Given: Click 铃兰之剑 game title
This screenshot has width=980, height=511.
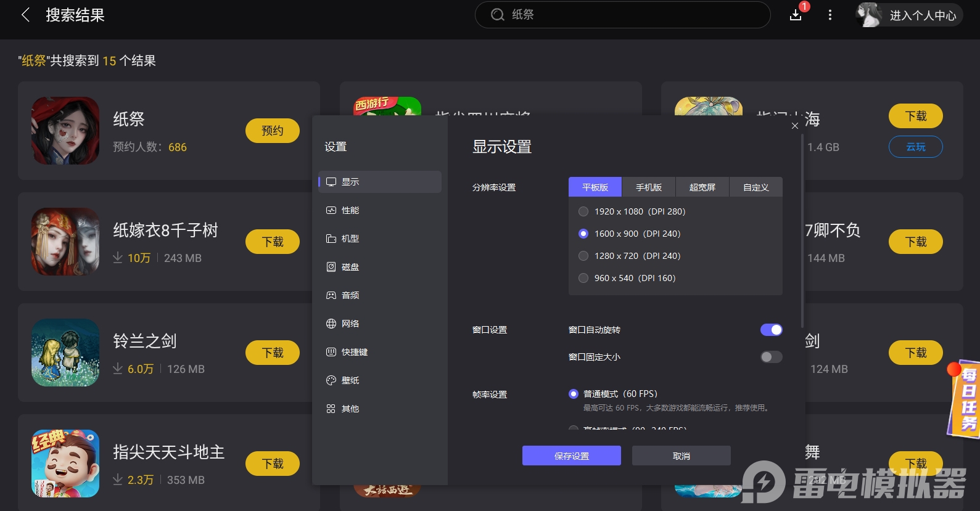Looking at the screenshot, I should pyautogui.click(x=145, y=341).
